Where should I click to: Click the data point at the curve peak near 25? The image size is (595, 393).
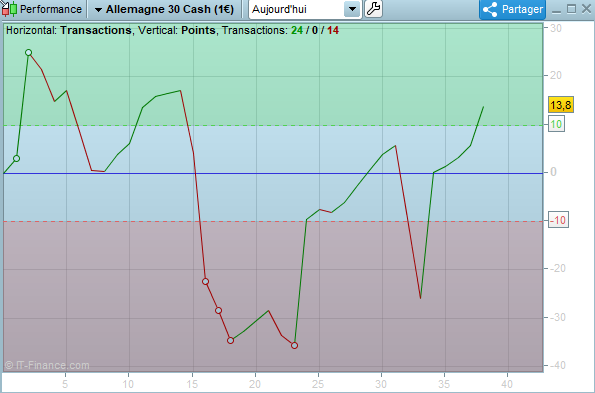28,53
